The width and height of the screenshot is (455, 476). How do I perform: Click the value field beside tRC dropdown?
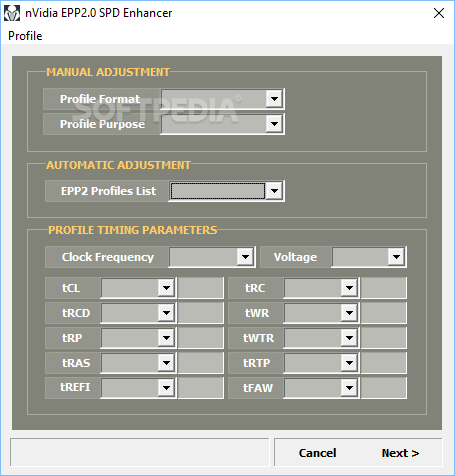coord(384,288)
